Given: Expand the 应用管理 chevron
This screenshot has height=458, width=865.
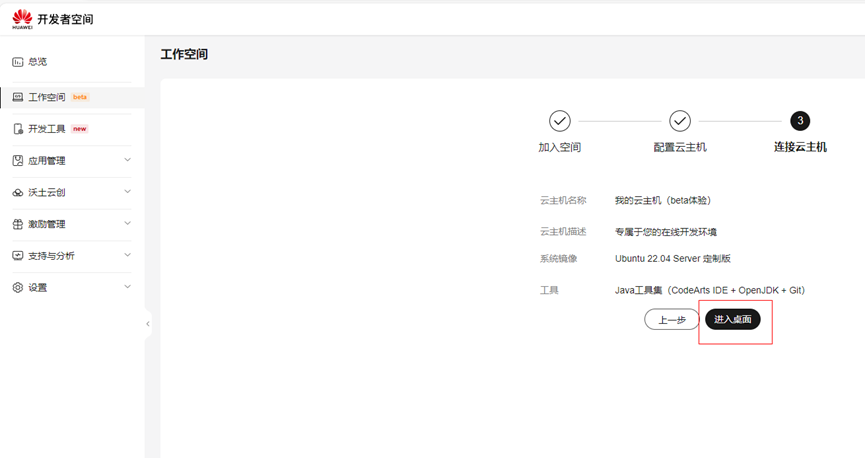Looking at the screenshot, I should click(x=127, y=160).
